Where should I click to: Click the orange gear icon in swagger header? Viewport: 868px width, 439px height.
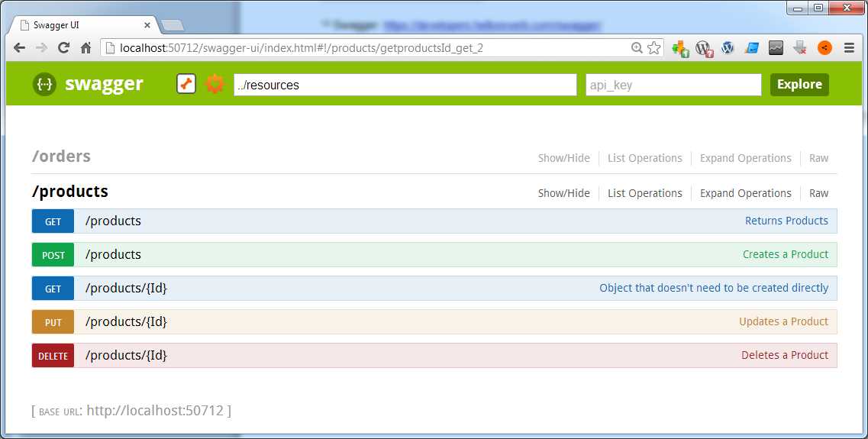coord(215,84)
